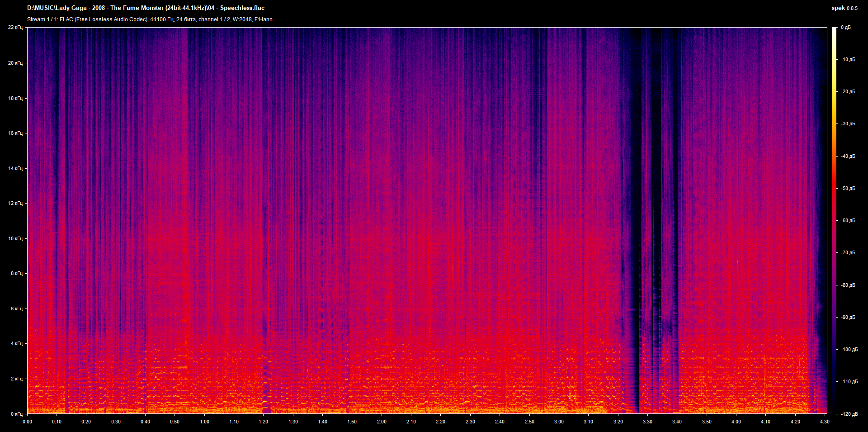Select the 0 кГц frequency label
The image size is (868, 432).
tap(16, 414)
